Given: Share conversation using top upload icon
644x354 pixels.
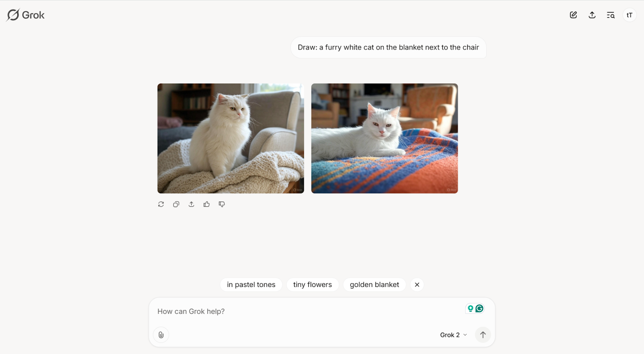Looking at the screenshot, I should tap(592, 15).
